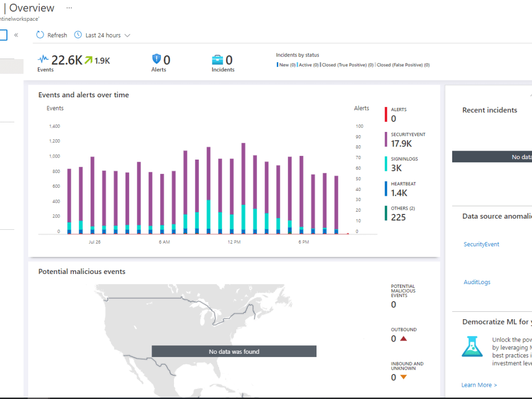Image resolution: width=532 pixels, height=399 pixels.
Task: Click the clock icon beside Last 24 hours
Action: pos(78,35)
